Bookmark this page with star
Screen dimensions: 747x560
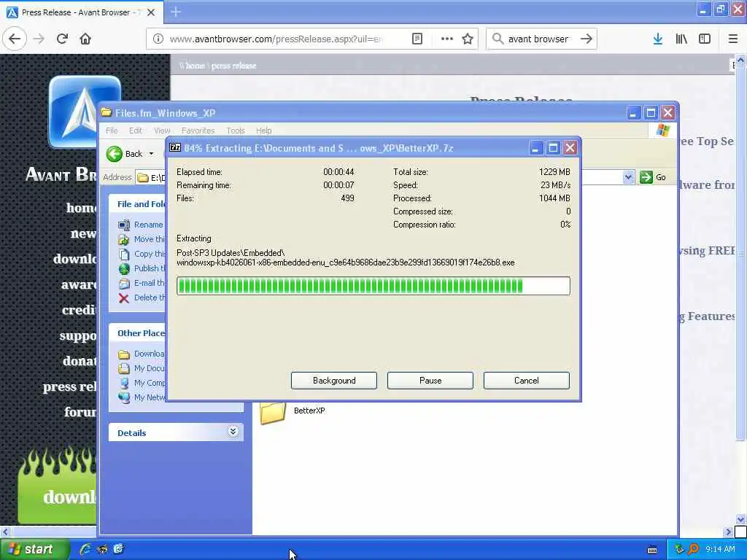point(468,39)
